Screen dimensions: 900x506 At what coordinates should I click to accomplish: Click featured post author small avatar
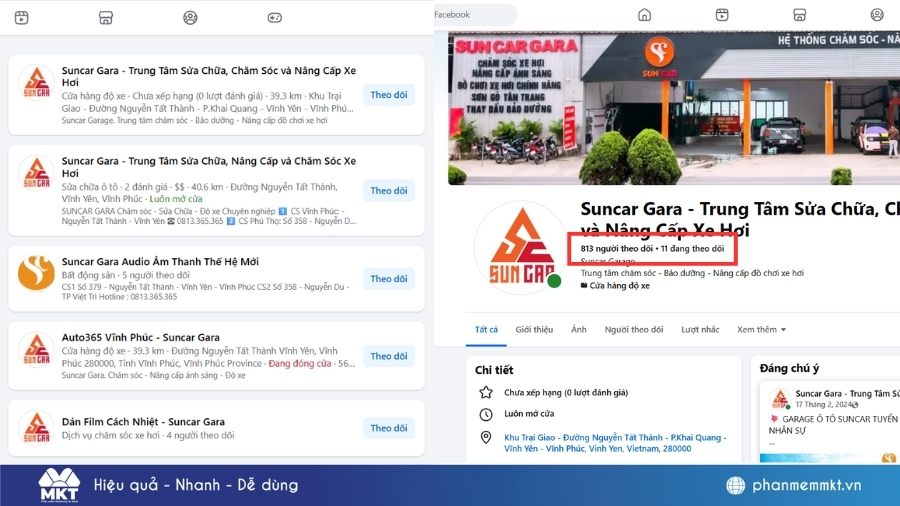click(x=780, y=399)
